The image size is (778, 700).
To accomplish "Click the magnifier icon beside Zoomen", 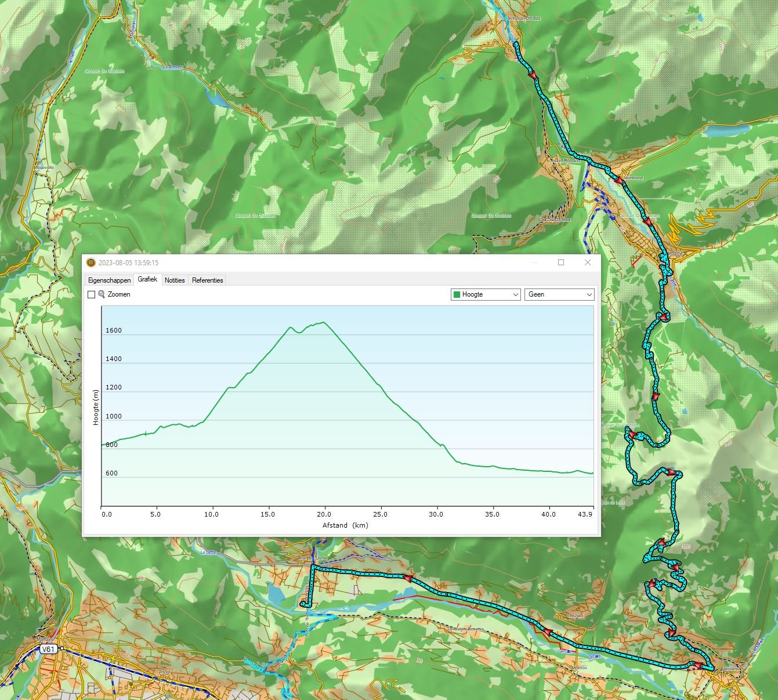I will click(102, 294).
